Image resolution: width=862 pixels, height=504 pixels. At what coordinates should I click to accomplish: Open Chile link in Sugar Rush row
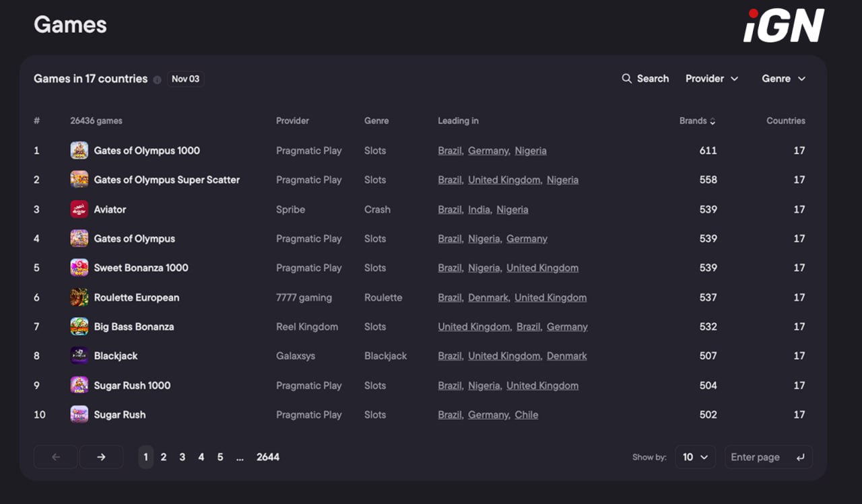526,415
